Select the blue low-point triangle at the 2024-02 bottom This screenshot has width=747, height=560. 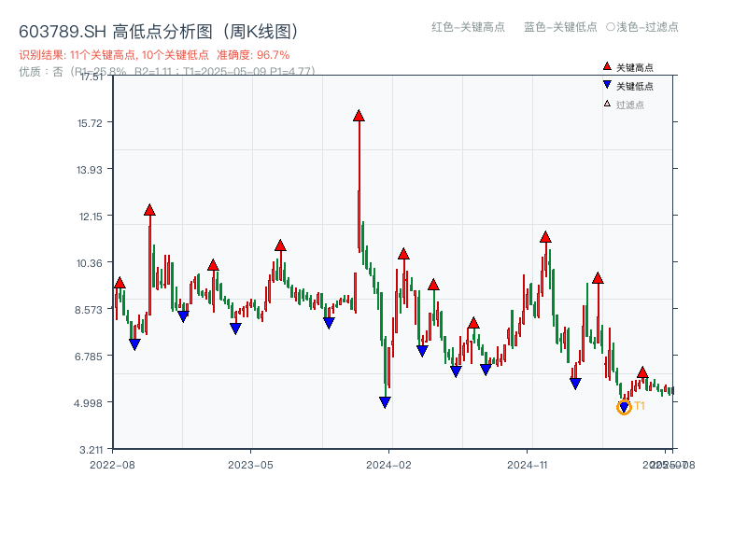click(x=385, y=399)
